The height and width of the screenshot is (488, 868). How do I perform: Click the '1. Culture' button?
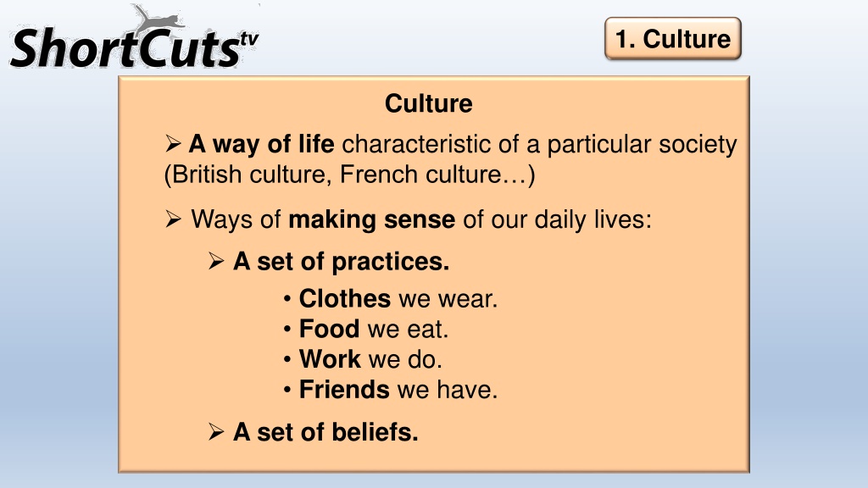tap(672, 39)
